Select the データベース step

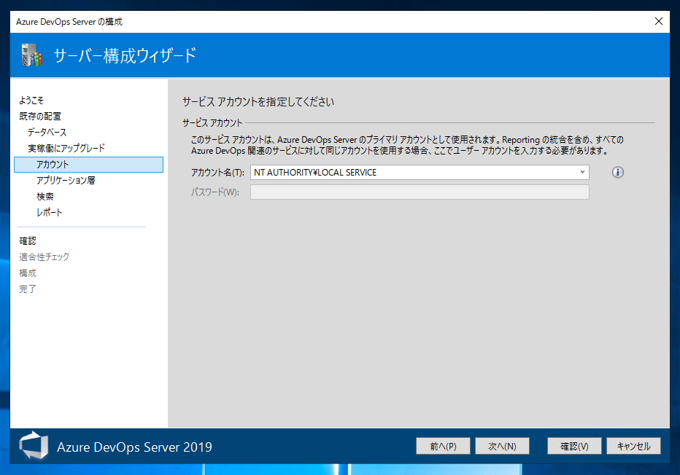[47, 132]
